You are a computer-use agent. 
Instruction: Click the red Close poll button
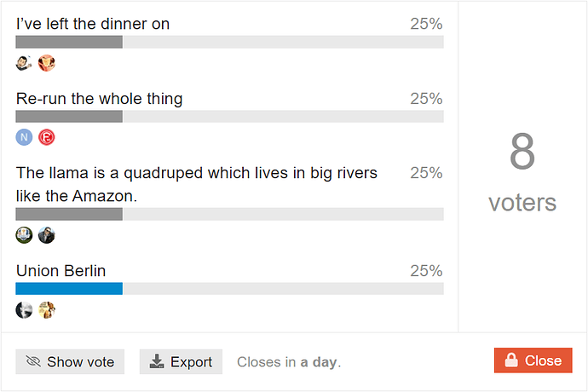(x=533, y=360)
